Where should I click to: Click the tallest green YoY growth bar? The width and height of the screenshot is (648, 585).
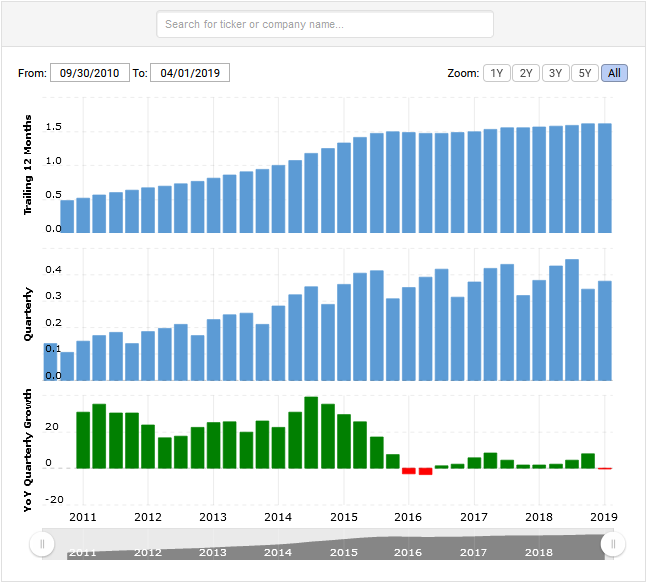(311, 433)
